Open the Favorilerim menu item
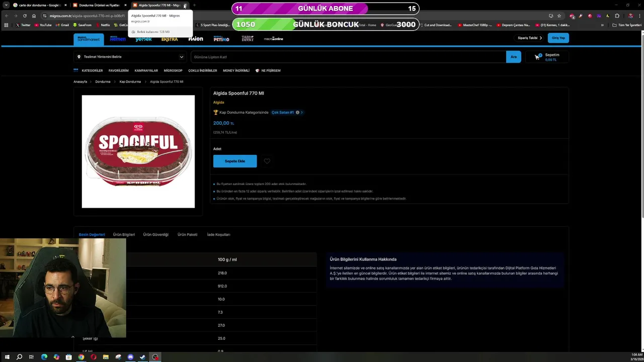This screenshot has width=644, height=362. tap(118, 70)
